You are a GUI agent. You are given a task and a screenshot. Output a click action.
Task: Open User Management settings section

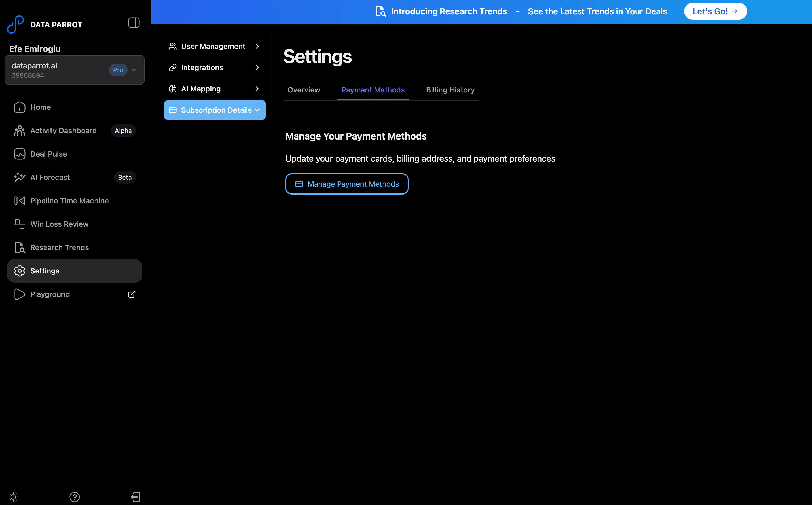215,46
